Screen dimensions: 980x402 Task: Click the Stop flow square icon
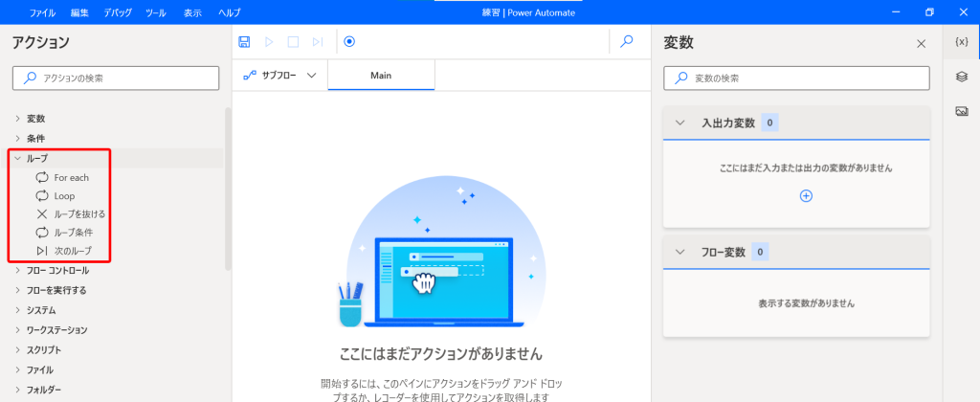coord(294,41)
